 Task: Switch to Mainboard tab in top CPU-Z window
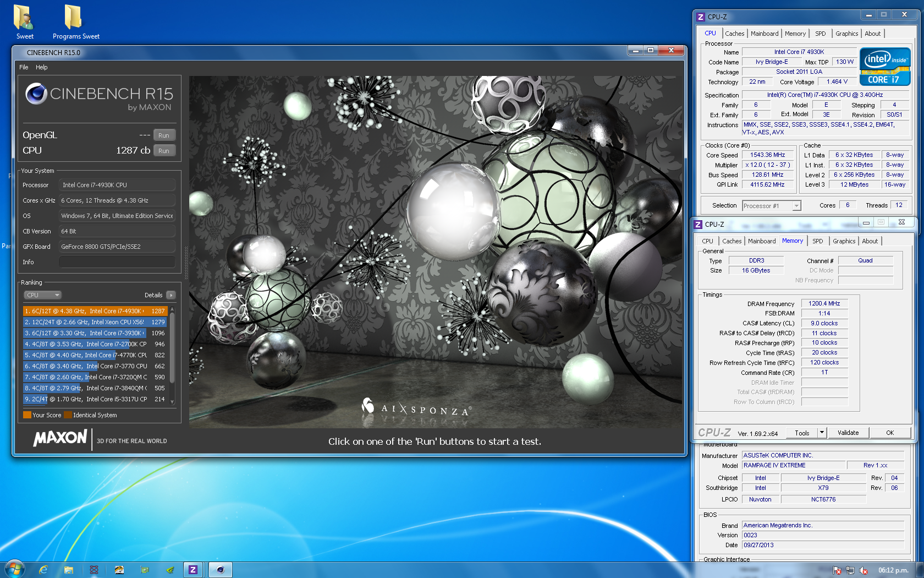(x=765, y=34)
